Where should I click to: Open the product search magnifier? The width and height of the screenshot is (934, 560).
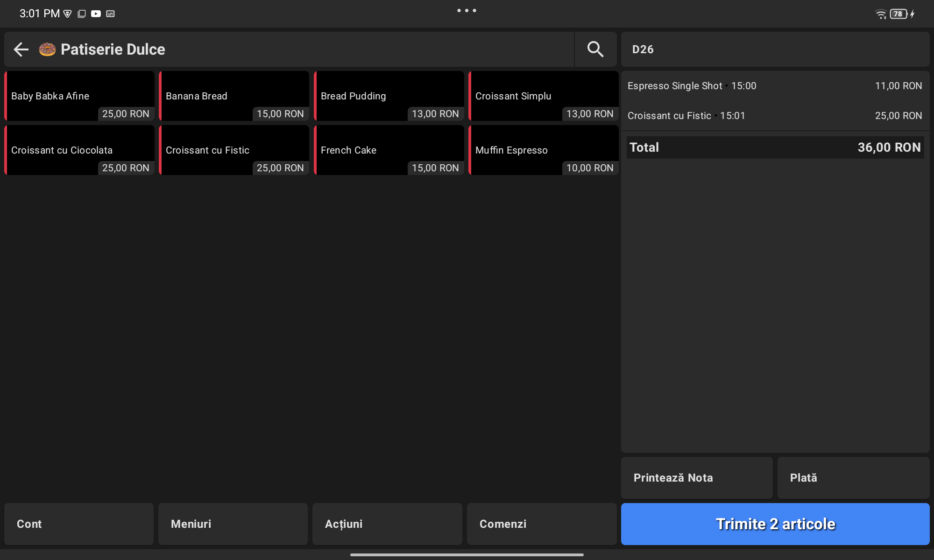(x=595, y=49)
